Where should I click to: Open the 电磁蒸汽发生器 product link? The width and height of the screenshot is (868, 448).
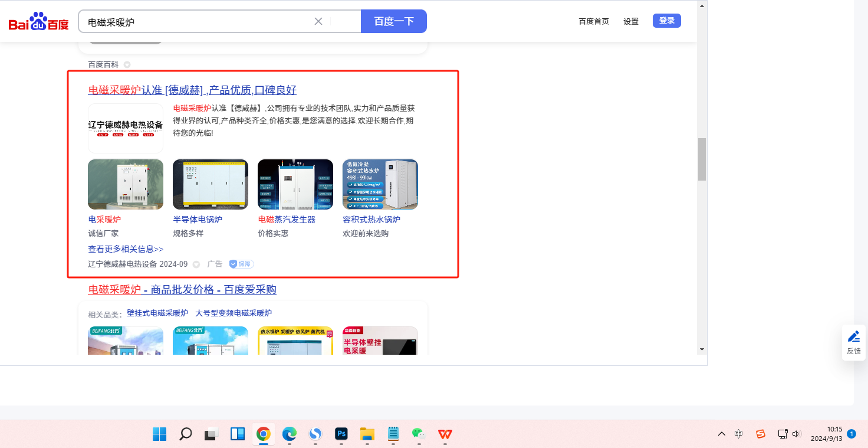[x=287, y=220]
